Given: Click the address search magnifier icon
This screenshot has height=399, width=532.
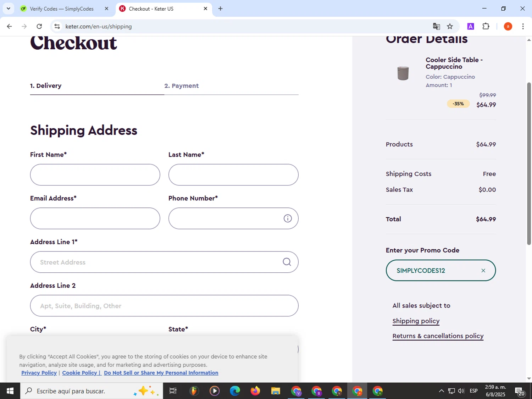Looking at the screenshot, I should click(x=287, y=262).
